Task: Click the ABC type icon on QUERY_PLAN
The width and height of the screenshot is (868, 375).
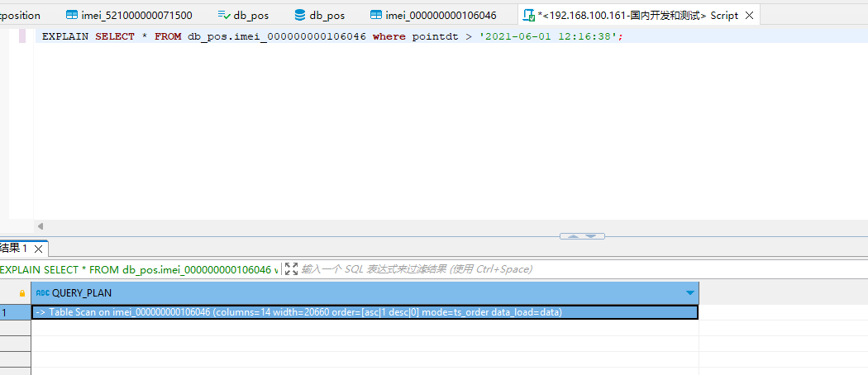Action: coord(43,293)
